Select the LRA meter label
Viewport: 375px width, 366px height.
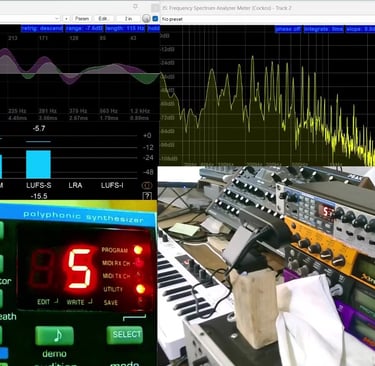(75, 185)
